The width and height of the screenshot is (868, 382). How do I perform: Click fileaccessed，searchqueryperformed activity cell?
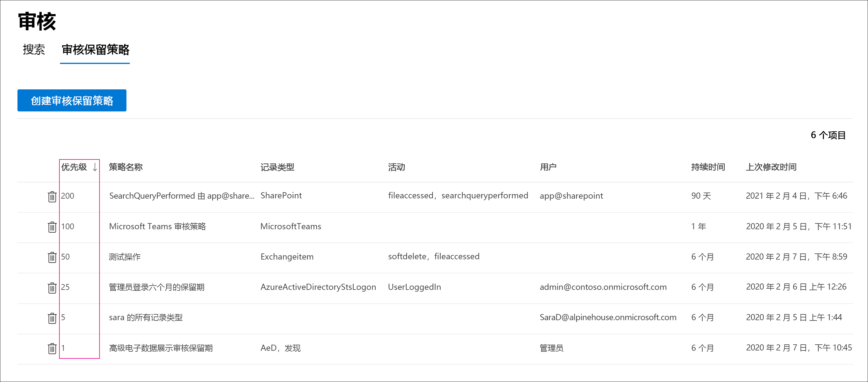click(x=458, y=196)
